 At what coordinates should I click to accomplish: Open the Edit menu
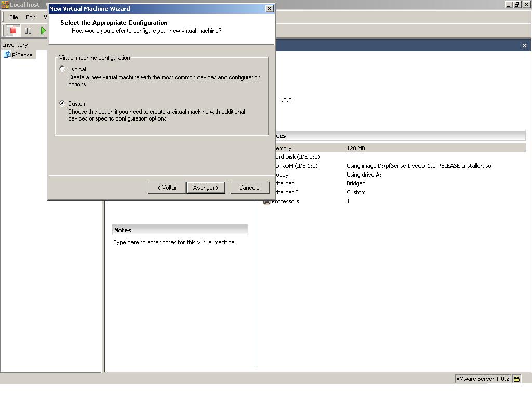coord(31,17)
